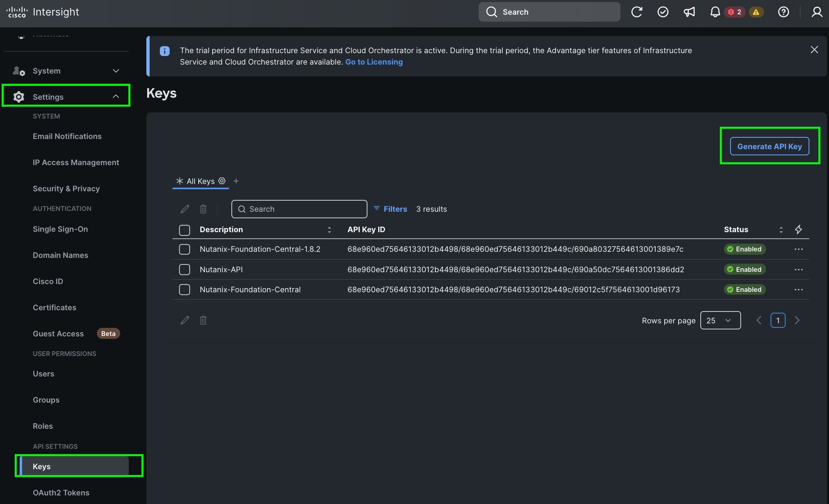Check the Nutanix-Foundation-Central-1.8.2 row checkbox
Viewport: 829px width, 504px height.
coord(184,249)
